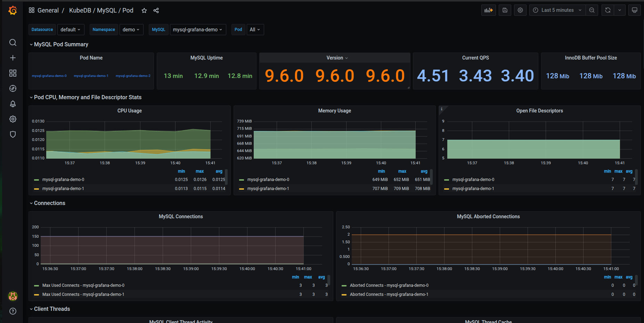Open the mysql-grafana-demo-1 pod name link
Image resolution: width=644 pixels, height=323 pixels.
point(91,76)
